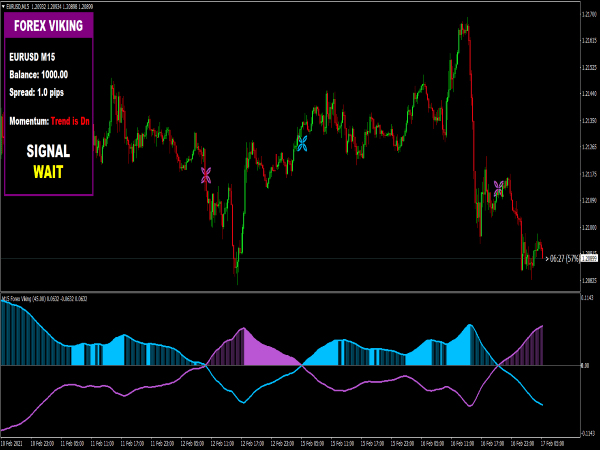Click the yellow WAIT signal text
600x450 pixels.
click(48, 172)
